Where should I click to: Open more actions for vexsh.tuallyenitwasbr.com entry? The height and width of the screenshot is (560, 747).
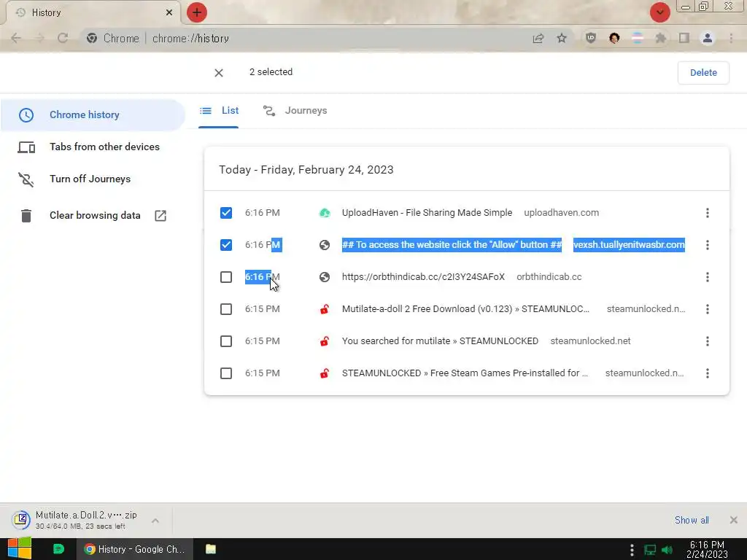coord(708,245)
